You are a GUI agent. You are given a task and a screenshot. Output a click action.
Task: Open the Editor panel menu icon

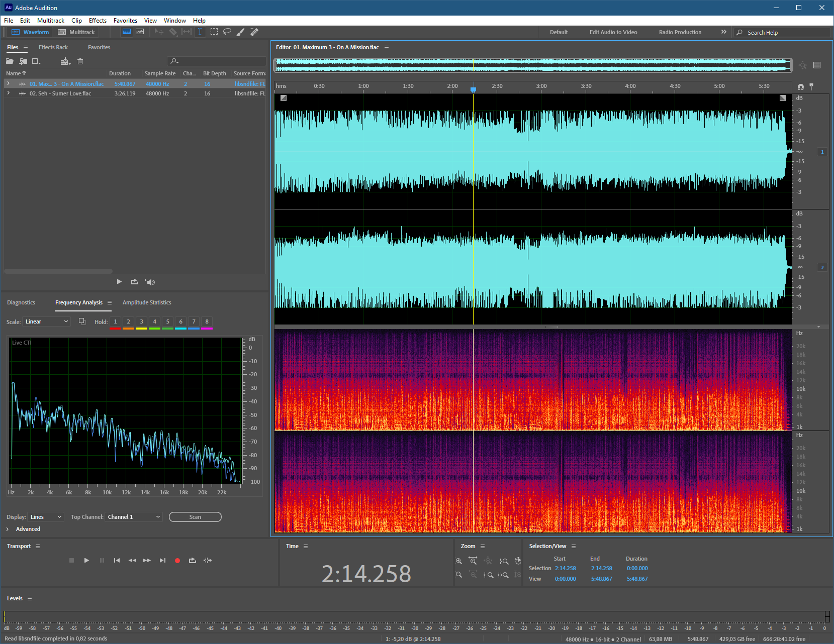pyautogui.click(x=387, y=47)
